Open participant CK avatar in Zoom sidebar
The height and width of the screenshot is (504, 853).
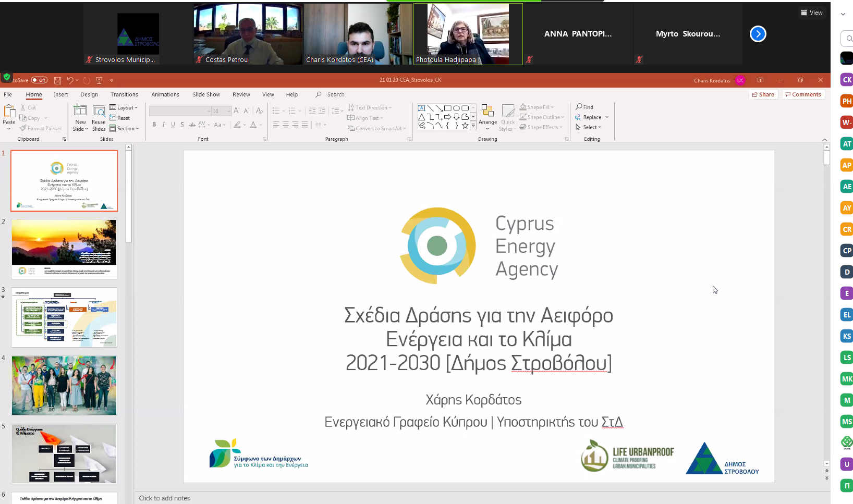pyautogui.click(x=847, y=80)
